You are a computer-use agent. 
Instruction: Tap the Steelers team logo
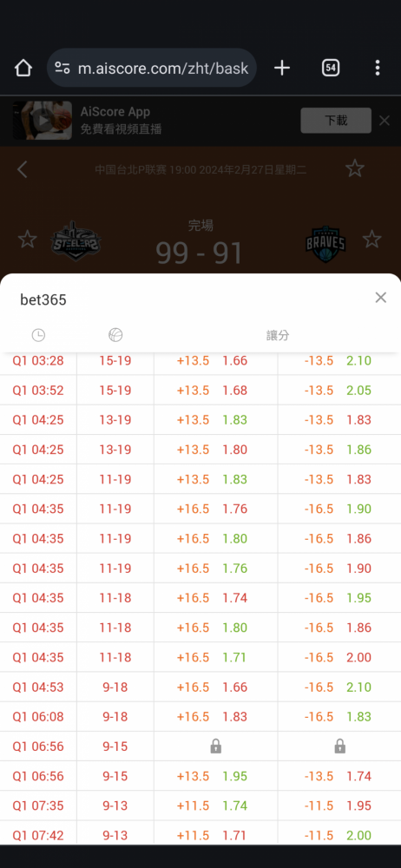(x=76, y=242)
